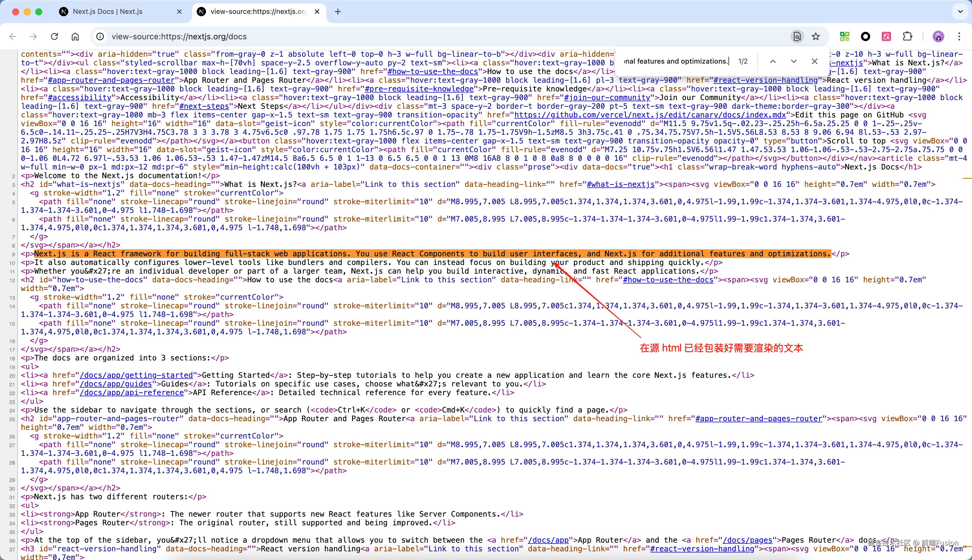The width and height of the screenshot is (972, 560).
Task: Reload the current page
Action: 54,36
